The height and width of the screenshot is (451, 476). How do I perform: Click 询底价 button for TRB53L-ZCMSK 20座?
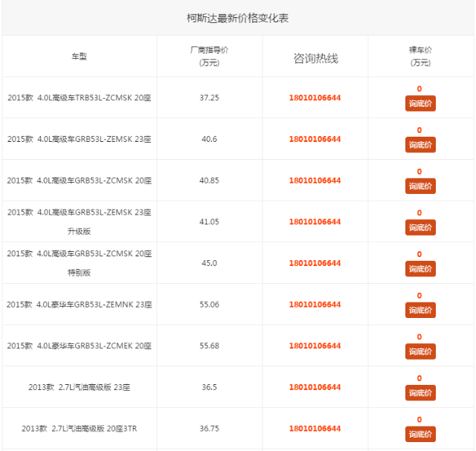coord(420,103)
